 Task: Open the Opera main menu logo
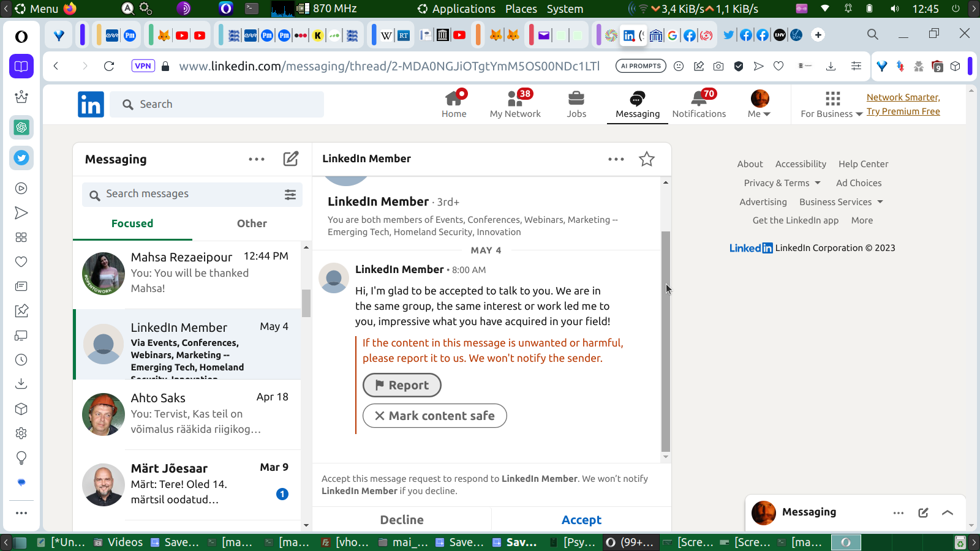click(x=21, y=37)
